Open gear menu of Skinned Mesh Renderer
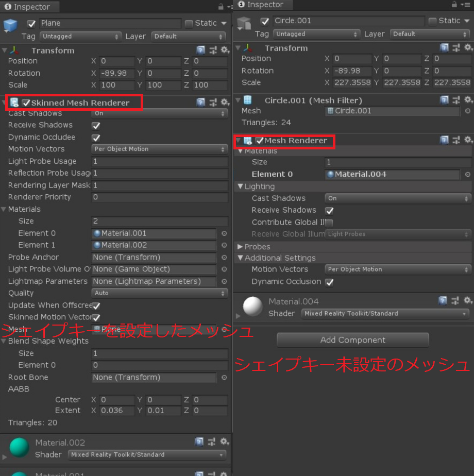 point(225,102)
